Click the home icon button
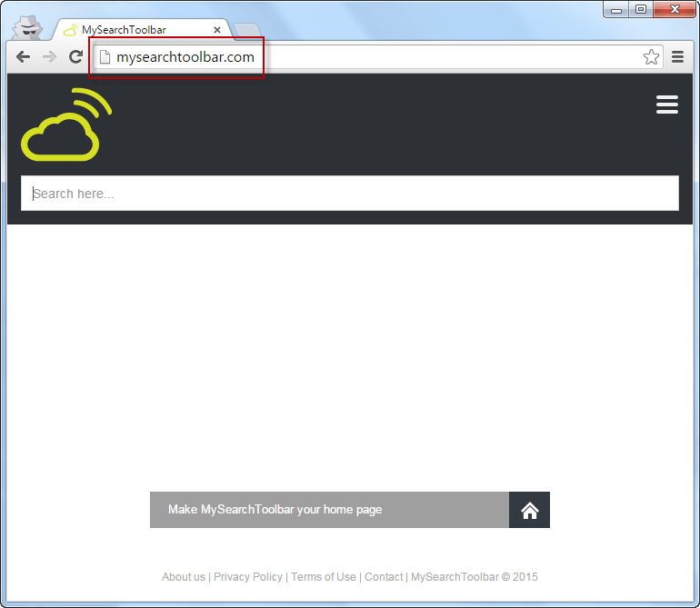The height and width of the screenshot is (608, 700). [x=529, y=510]
